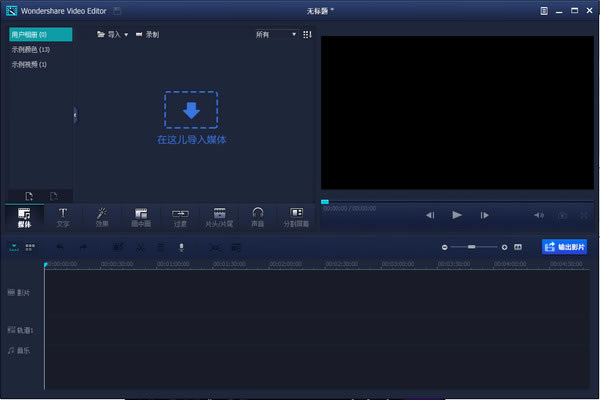
Task: Click the 输出影片 export button
Action: coord(564,247)
